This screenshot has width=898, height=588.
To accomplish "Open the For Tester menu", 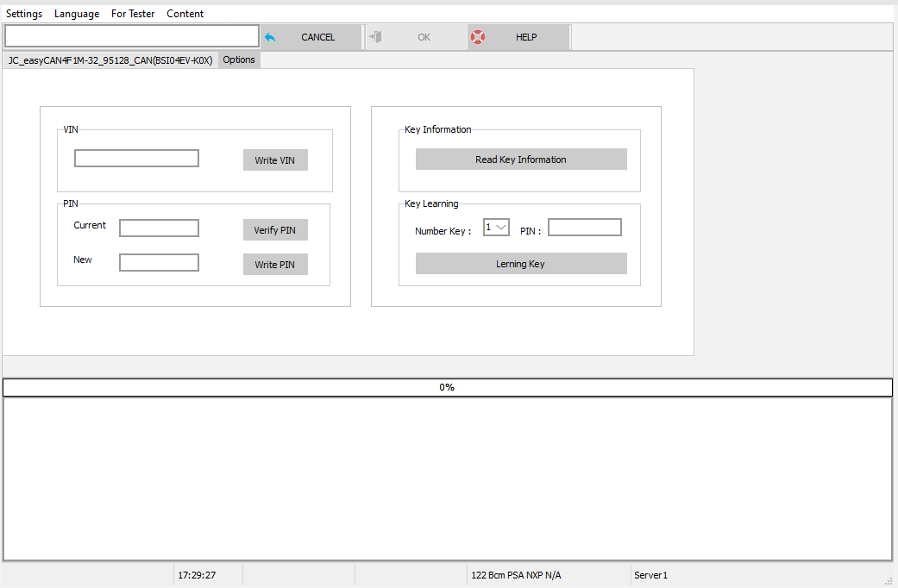I will pos(133,13).
